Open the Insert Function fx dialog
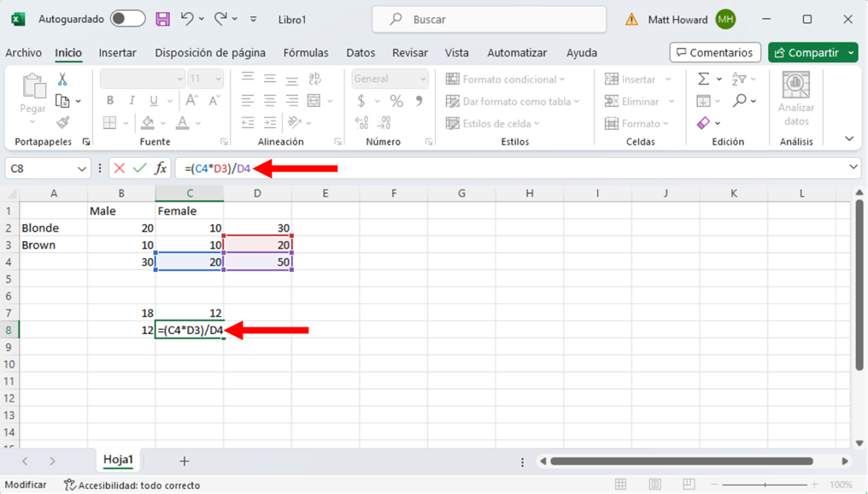Viewport: 868px width, 494px height. pyautogui.click(x=160, y=168)
